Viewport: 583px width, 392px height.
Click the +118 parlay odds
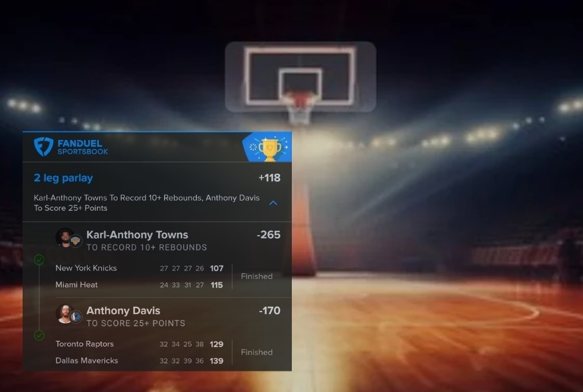[269, 178]
